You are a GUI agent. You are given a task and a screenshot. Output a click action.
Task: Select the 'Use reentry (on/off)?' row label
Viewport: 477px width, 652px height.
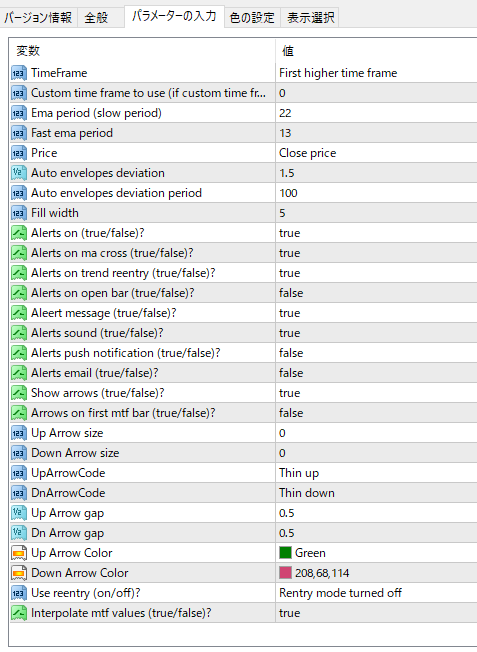pyautogui.click(x=86, y=593)
